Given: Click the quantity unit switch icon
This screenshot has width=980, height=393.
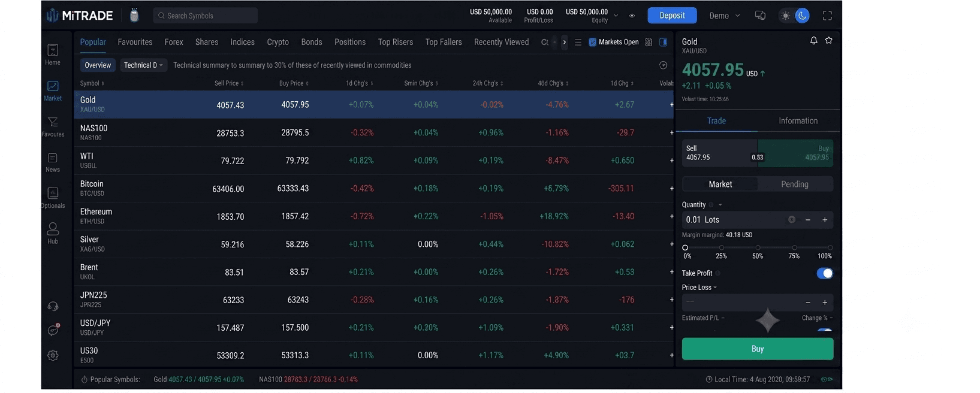Looking at the screenshot, I should pyautogui.click(x=792, y=220).
